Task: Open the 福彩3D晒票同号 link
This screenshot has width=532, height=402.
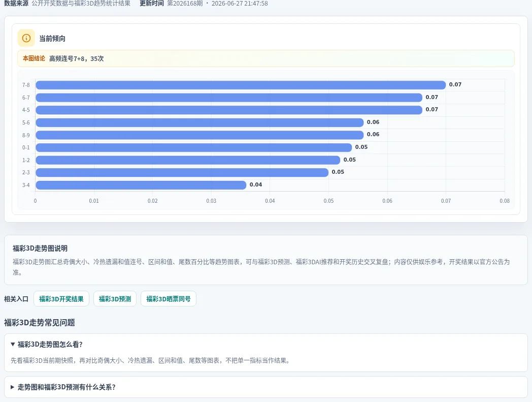Action: pyautogui.click(x=169, y=299)
